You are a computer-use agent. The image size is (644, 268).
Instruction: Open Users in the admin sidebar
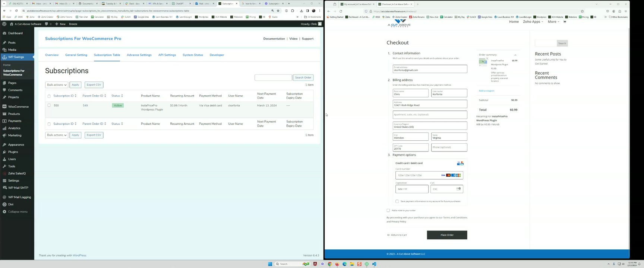(12, 159)
